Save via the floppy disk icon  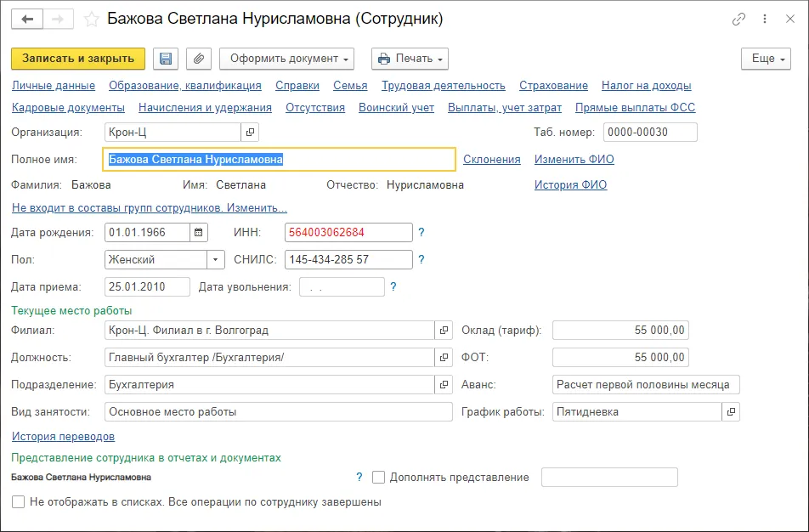click(167, 59)
